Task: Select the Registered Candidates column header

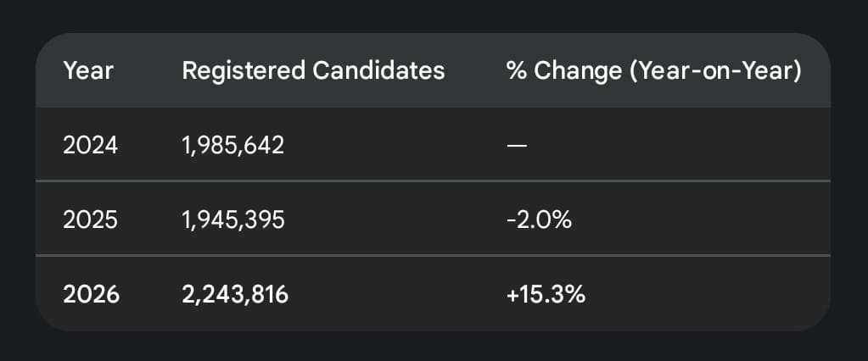Action: coord(313,71)
